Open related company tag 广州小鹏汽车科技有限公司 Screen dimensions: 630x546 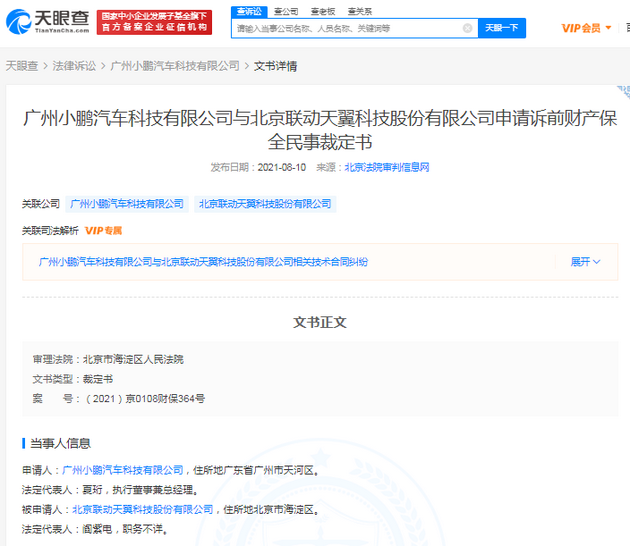(127, 204)
